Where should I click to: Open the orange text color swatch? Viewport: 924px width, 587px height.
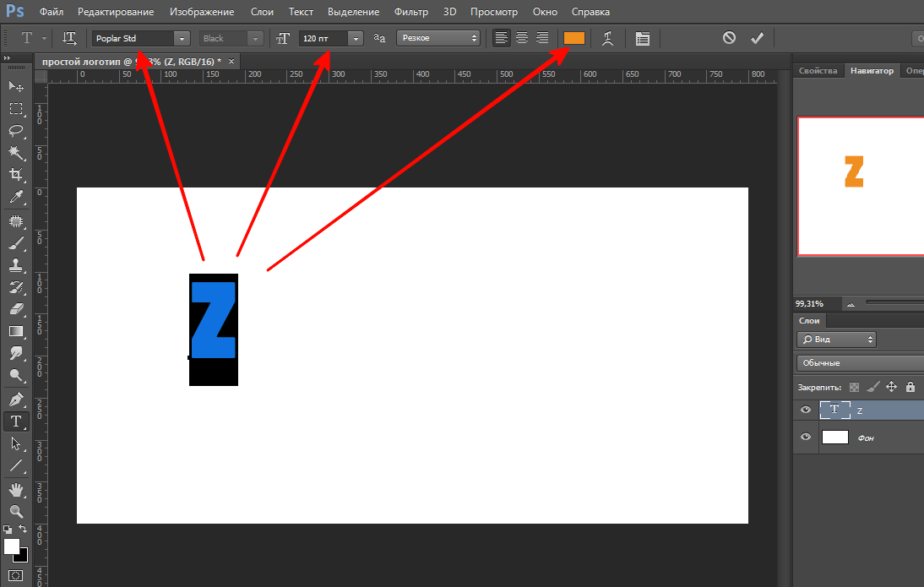574,38
